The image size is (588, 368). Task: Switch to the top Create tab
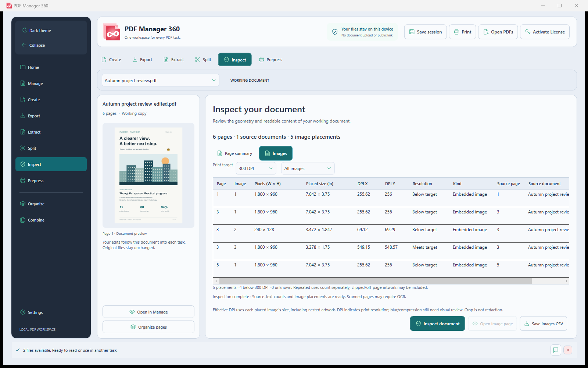click(x=111, y=60)
